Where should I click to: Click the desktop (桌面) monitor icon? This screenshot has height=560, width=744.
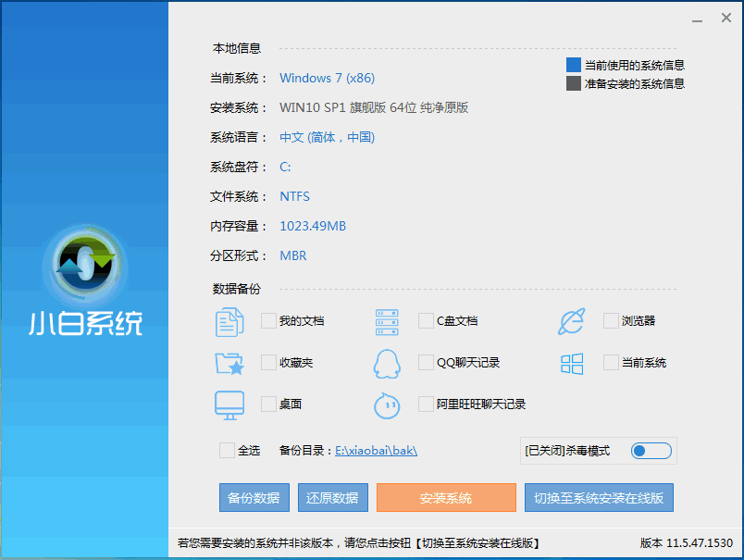[x=229, y=404]
